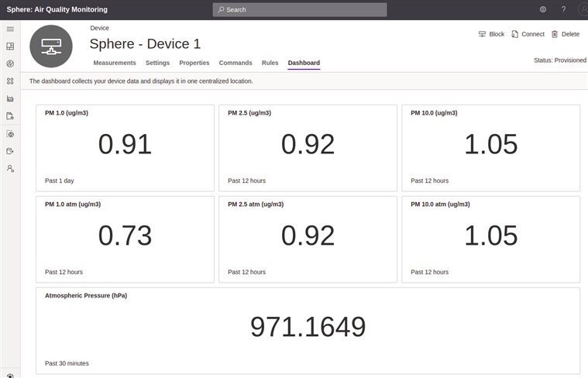Focus the Search box in the top bar
Image resolution: width=588 pixels, height=378 pixels.
coord(300,9)
